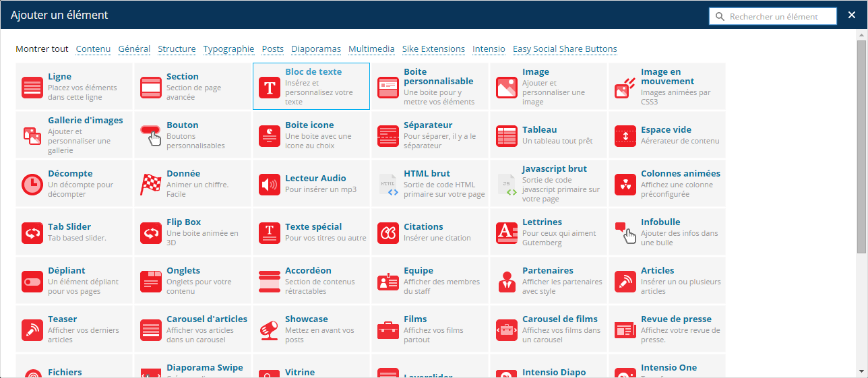Select the Ligne element icon
868x378 pixels.
(x=32, y=88)
